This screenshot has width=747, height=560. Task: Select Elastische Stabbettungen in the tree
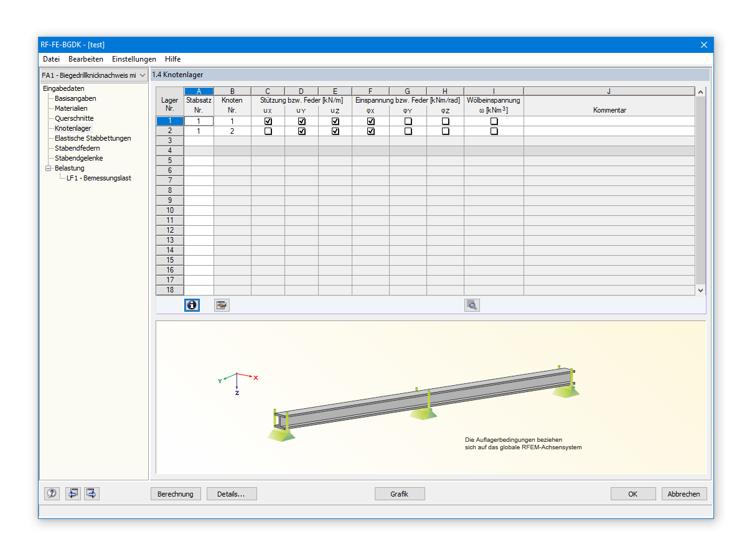click(x=93, y=138)
